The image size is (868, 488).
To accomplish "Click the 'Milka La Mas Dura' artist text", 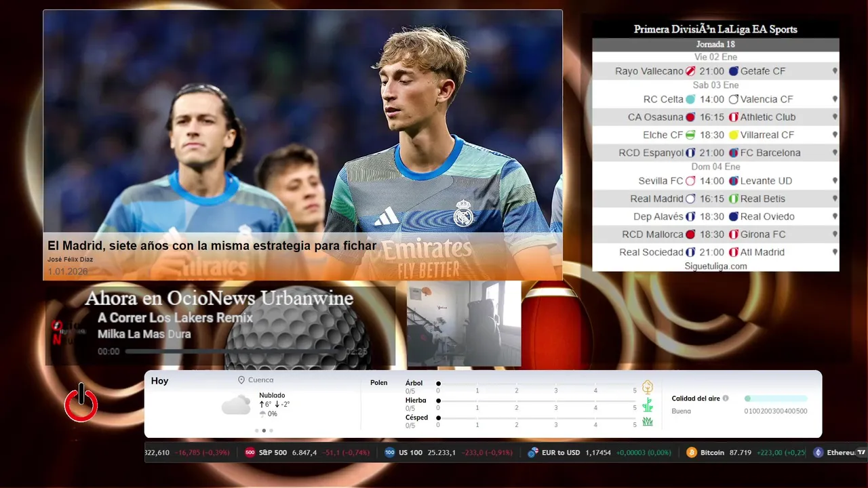I will (144, 334).
